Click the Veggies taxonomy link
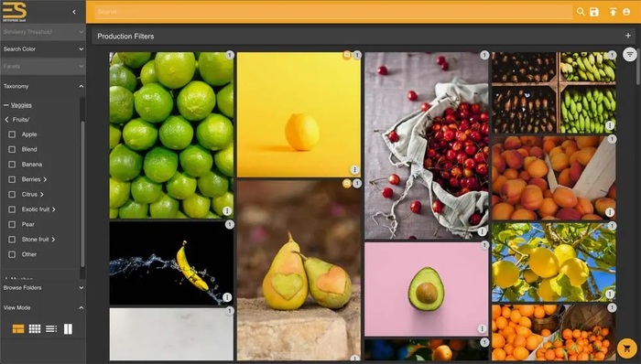The width and height of the screenshot is (641, 364). [x=21, y=105]
